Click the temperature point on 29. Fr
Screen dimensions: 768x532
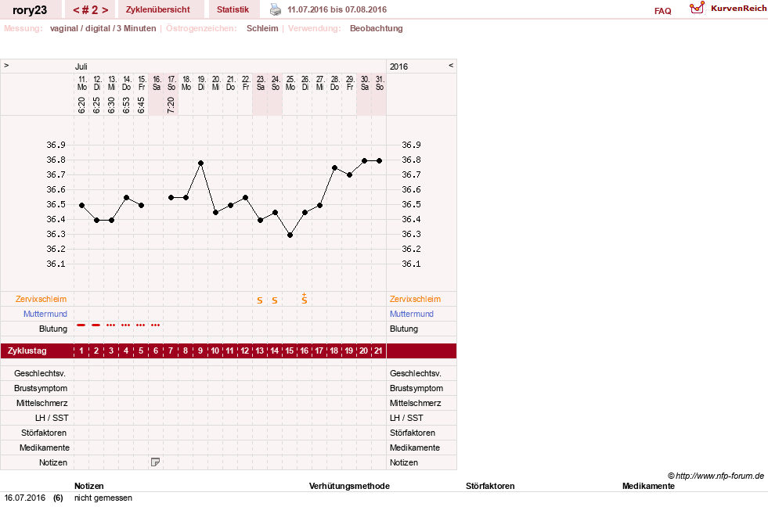click(x=349, y=174)
